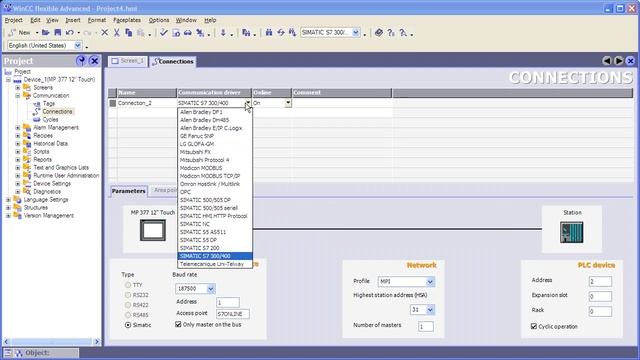Expand the Screens tree node
Image resolution: width=640 pixels, height=360 pixels.
pyautogui.click(x=18, y=88)
